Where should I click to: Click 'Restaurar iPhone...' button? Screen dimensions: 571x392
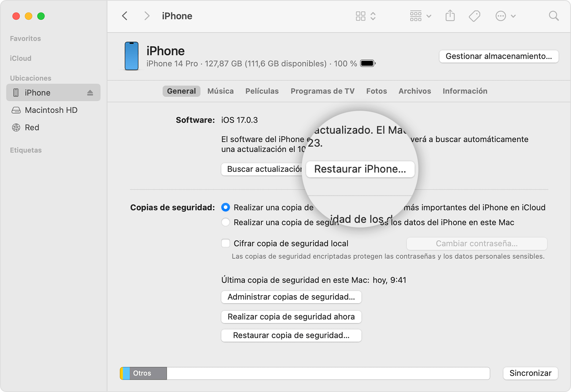coord(360,169)
